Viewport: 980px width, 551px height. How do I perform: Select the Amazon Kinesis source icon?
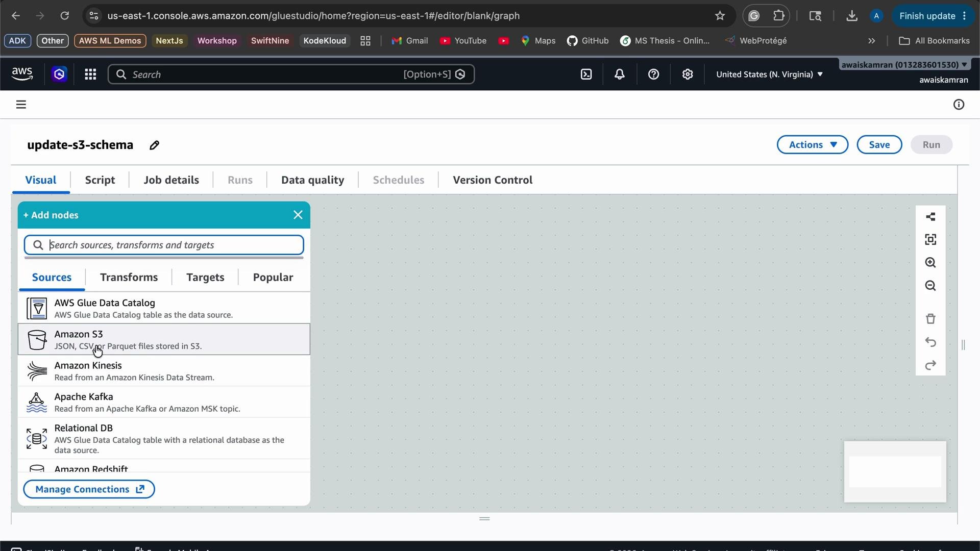pyautogui.click(x=37, y=371)
